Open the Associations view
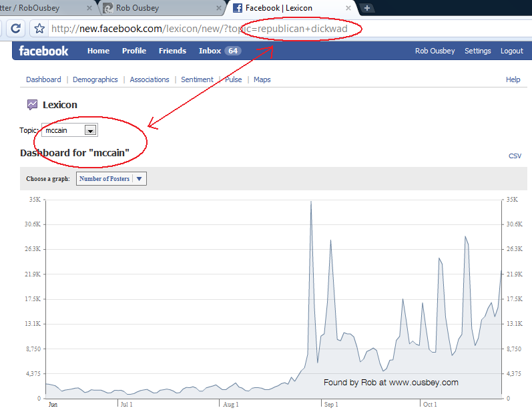 point(150,79)
